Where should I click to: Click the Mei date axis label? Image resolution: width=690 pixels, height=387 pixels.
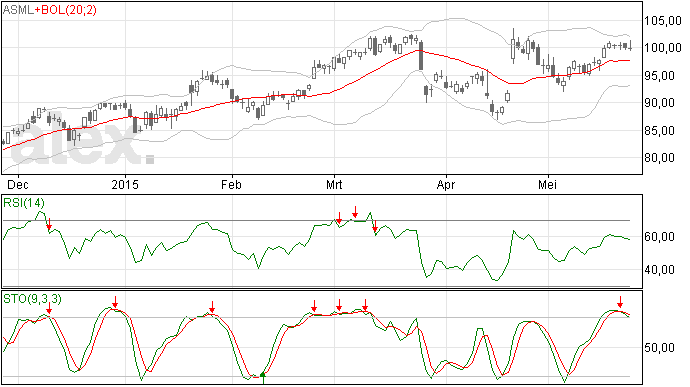pos(547,184)
